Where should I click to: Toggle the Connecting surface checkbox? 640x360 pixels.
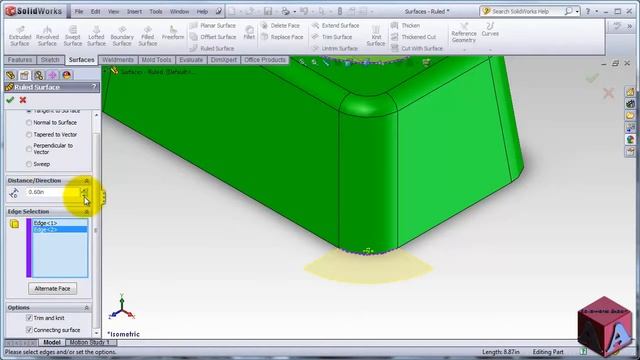29,329
